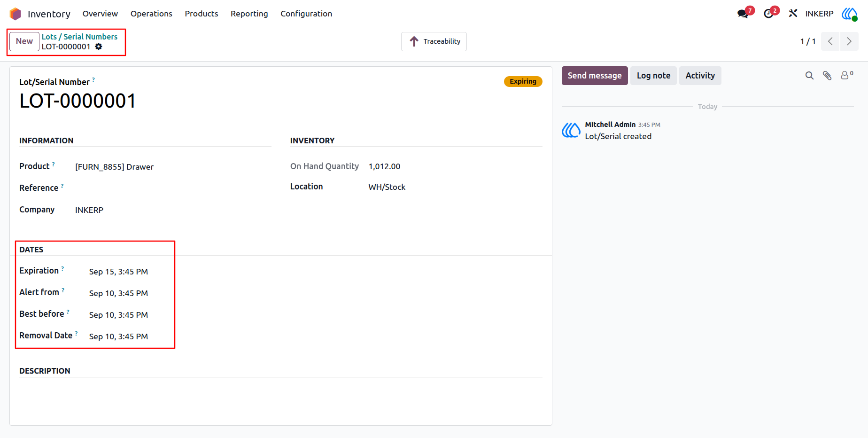Show the Reference field help tooltip
868x438 pixels.
62,186
